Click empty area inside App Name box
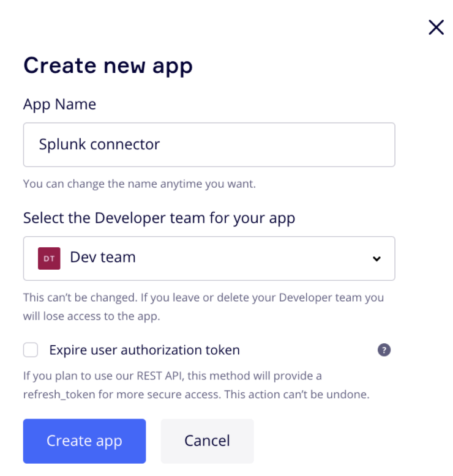The height and width of the screenshot is (476, 453). [x=274, y=144]
